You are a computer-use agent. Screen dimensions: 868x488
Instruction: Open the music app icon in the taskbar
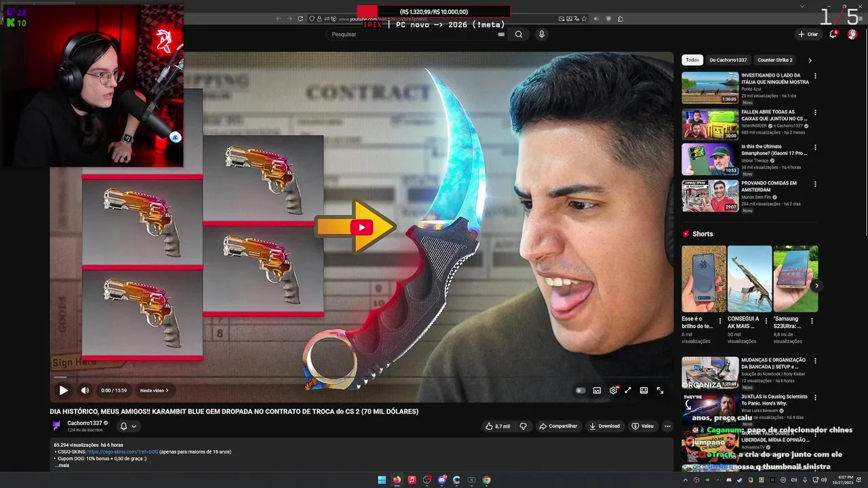pos(412,480)
